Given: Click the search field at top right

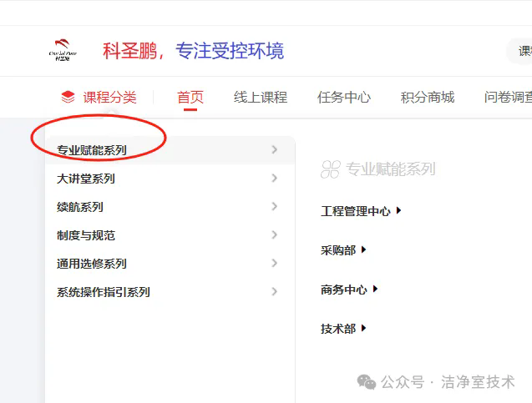Looking at the screenshot, I should (x=521, y=51).
